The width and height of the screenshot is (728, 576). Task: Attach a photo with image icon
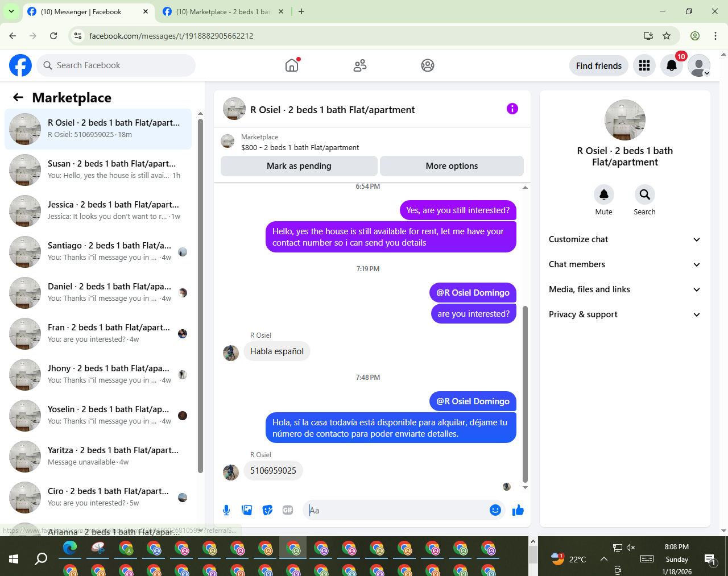pyautogui.click(x=247, y=510)
